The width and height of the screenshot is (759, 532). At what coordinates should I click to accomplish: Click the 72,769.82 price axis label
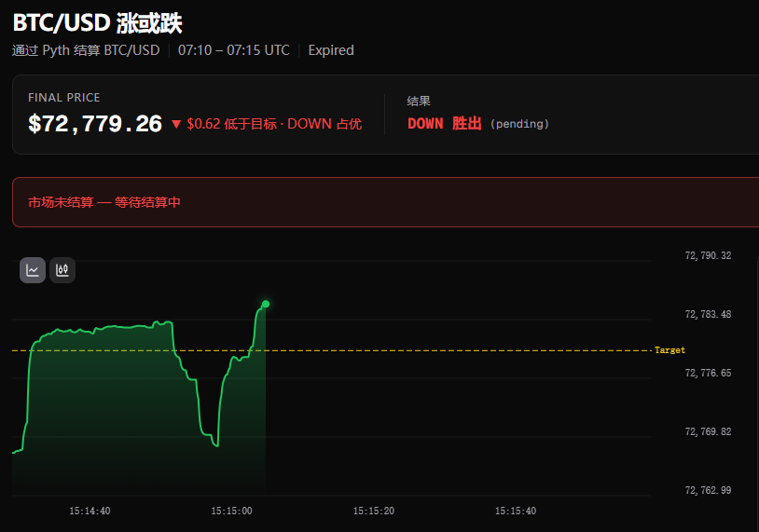point(708,431)
